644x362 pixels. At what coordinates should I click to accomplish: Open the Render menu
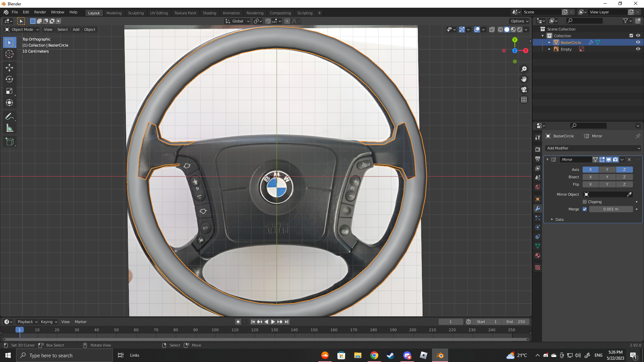[40, 12]
